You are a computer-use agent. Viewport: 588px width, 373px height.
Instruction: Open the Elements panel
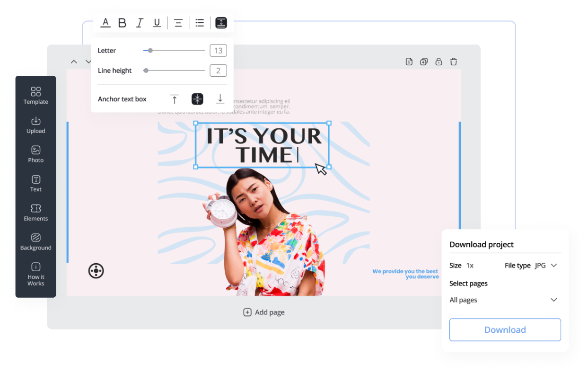(x=36, y=213)
